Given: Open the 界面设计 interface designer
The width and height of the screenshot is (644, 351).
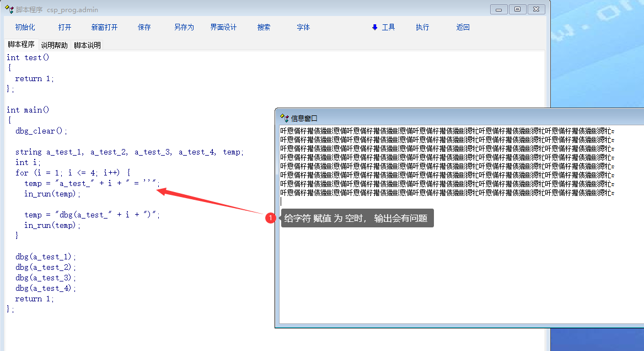Looking at the screenshot, I should coord(223,28).
